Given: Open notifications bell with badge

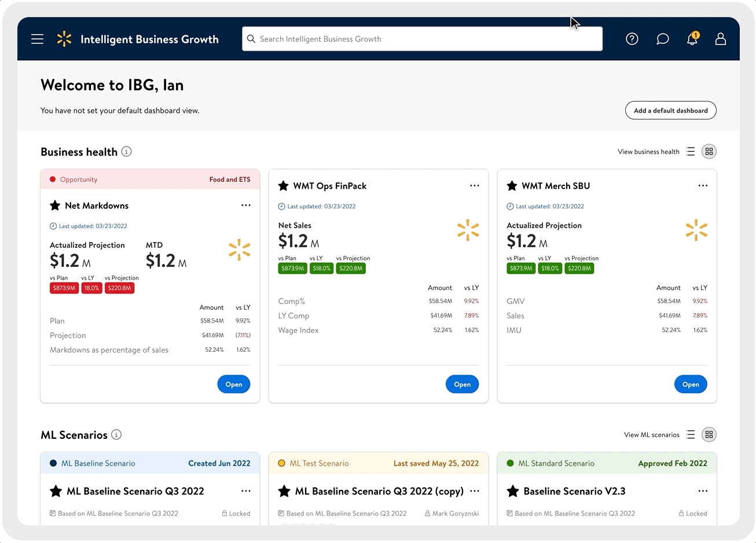Looking at the screenshot, I should [692, 38].
